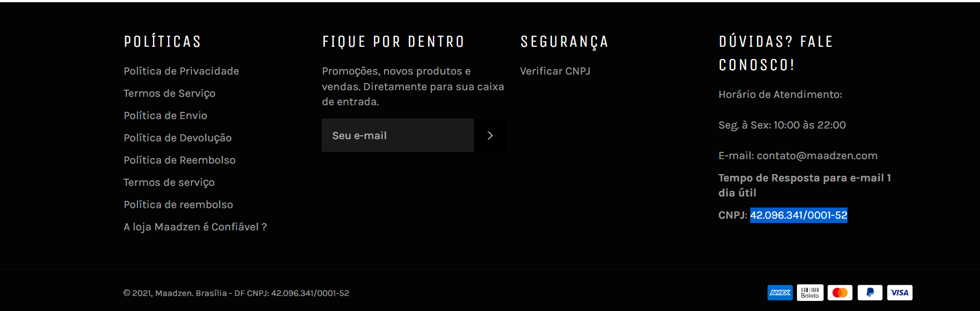Click the Mastercard payment icon
The width and height of the screenshot is (980, 311).
pos(840,293)
